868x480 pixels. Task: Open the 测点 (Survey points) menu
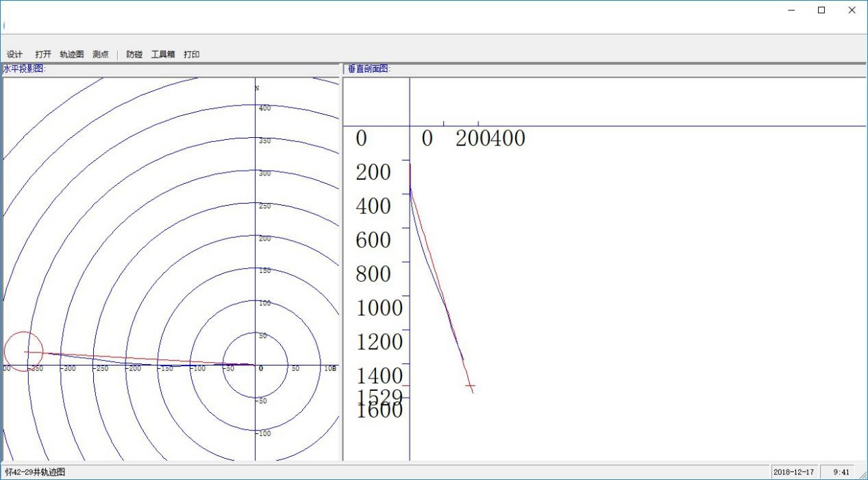(101, 54)
